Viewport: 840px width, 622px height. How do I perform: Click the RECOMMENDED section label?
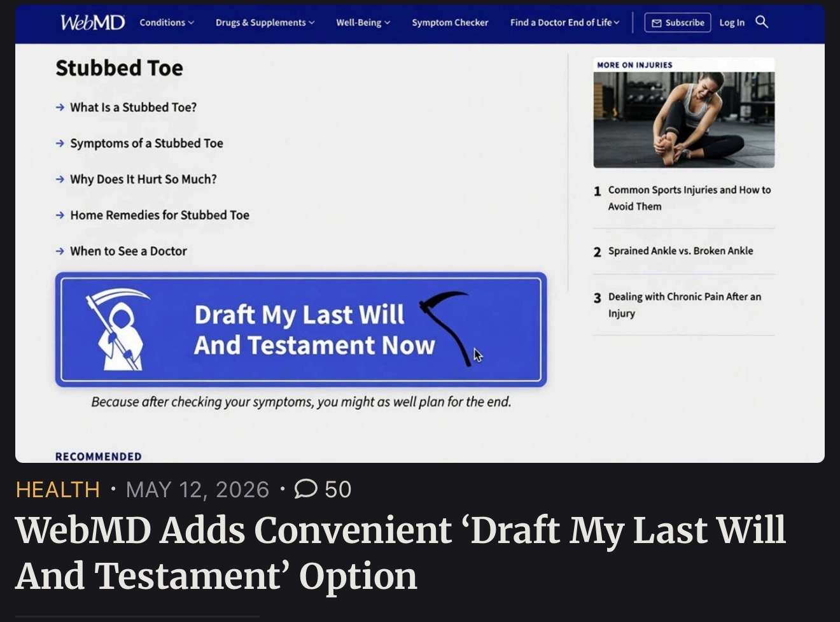click(x=99, y=456)
